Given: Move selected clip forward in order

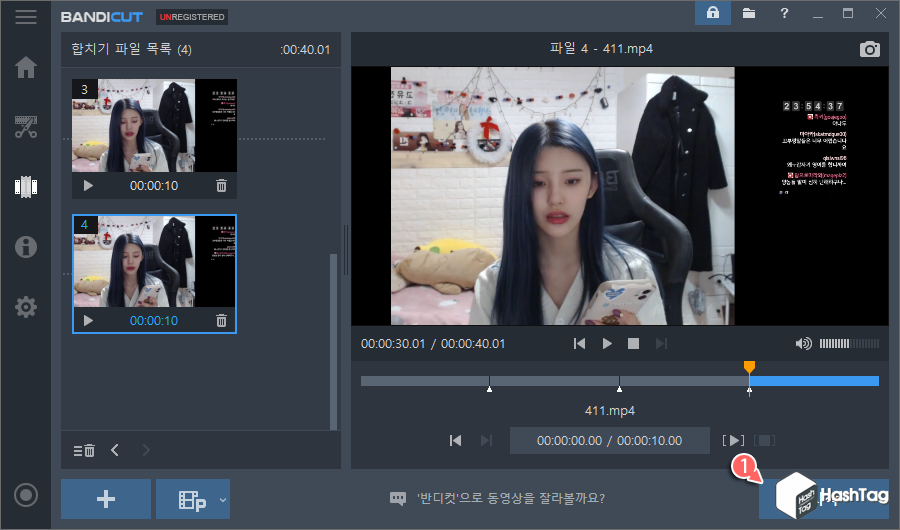Looking at the screenshot, I should coord(146,450).
